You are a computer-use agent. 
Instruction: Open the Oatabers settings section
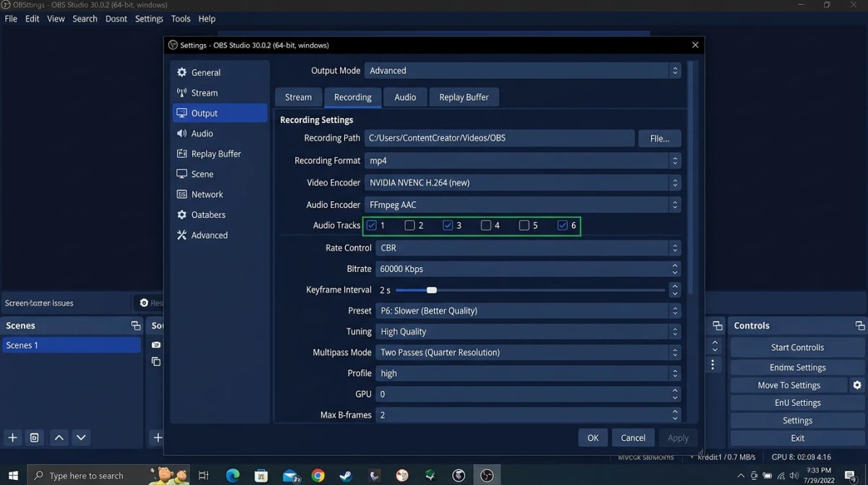(220, 214)
